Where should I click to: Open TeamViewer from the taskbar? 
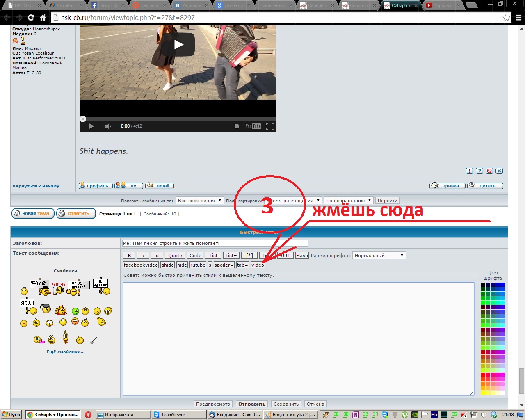point(178,415)
